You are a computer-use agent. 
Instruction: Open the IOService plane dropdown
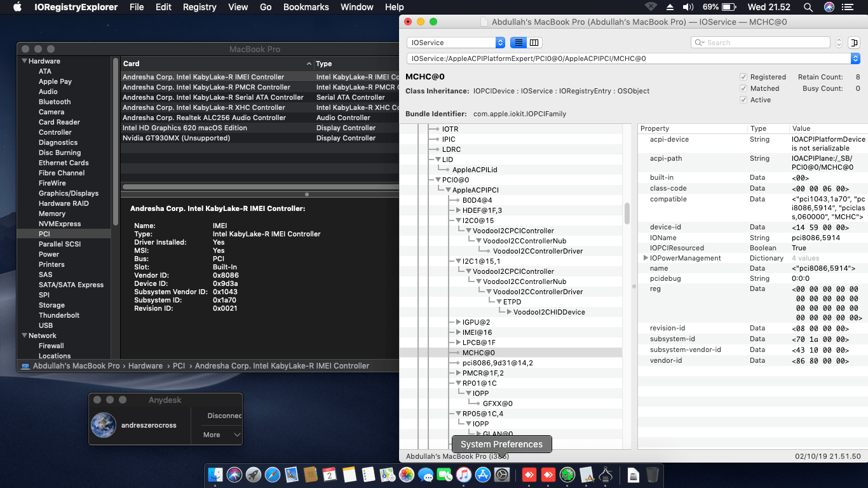(x=456, y=43)
